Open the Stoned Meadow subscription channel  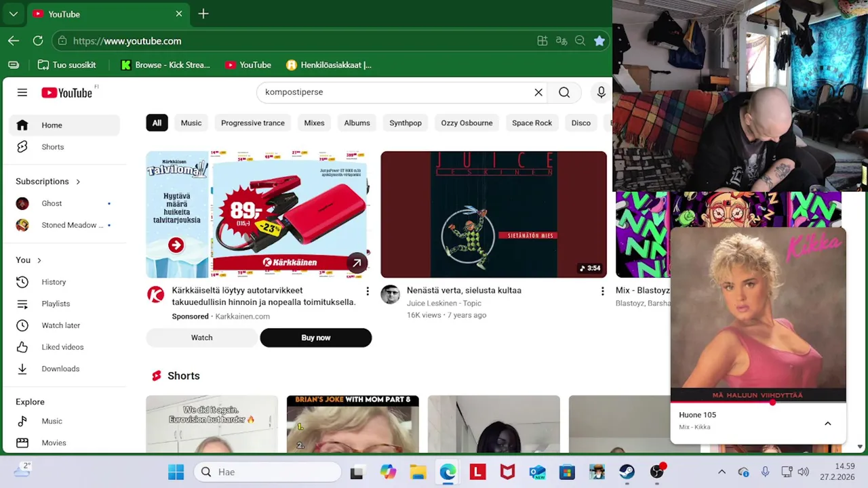[x=64, y=225]
